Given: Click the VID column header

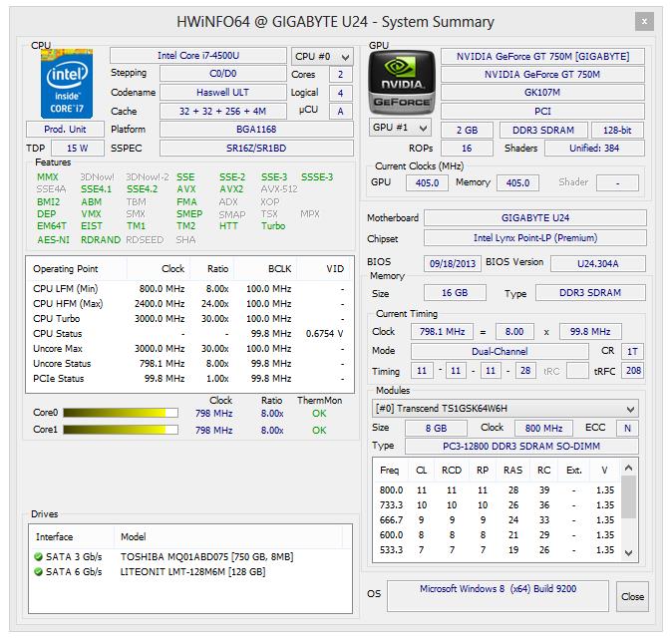Looking at the screenshot, I should click(326, 269).
